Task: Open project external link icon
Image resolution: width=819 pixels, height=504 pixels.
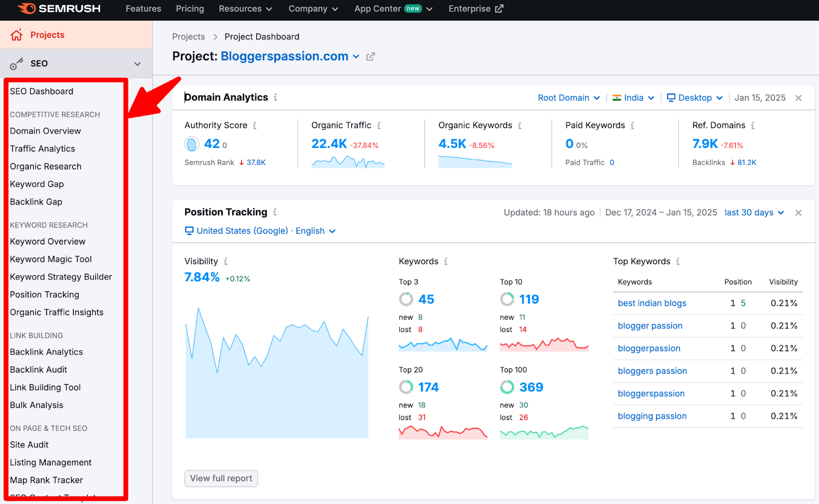Action: pyautogui.click(x=371, y=57)
